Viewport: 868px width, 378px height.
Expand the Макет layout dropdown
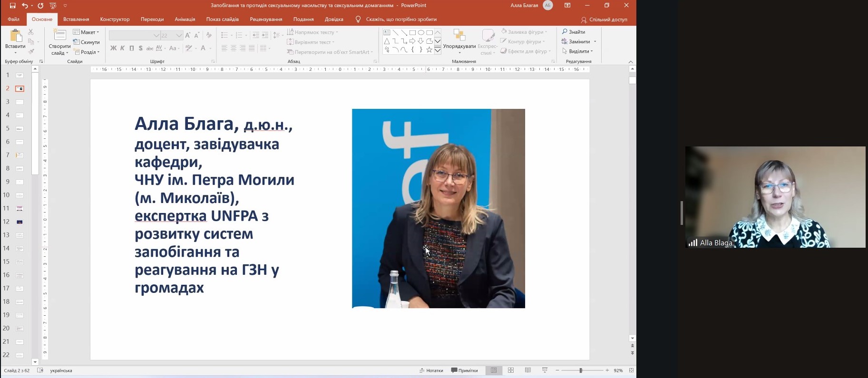click(x=87, y=32)
